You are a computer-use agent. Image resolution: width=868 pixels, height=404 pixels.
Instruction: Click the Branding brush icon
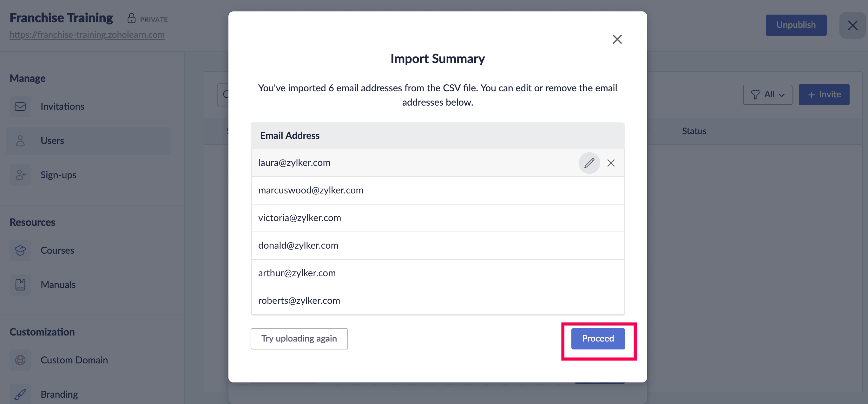click(x=20, y=394)
